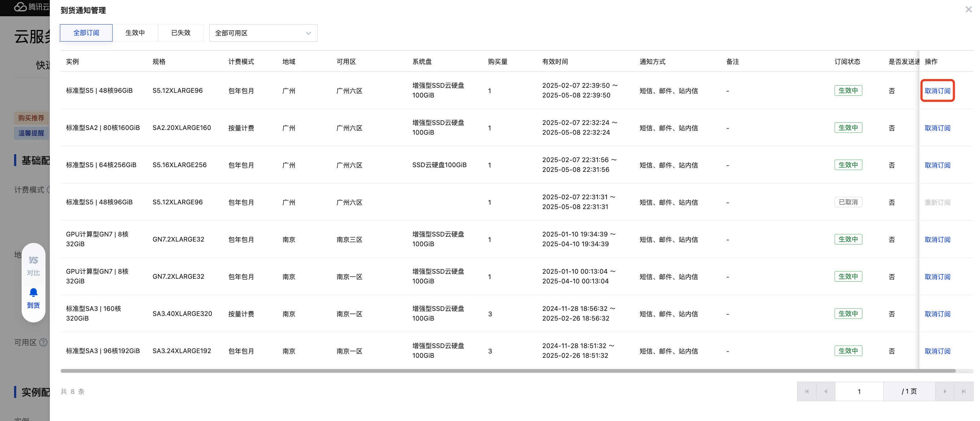Click 温馨提醒 tag in background page

[31, 133]
